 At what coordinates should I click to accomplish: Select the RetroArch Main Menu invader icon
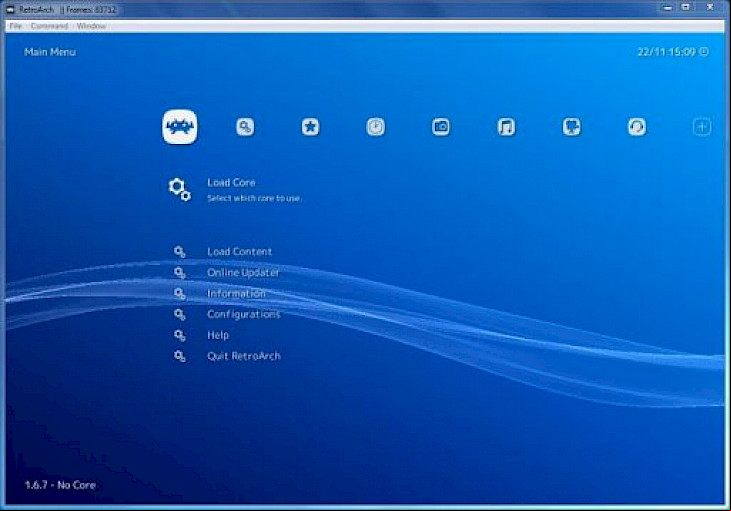point(180,127)
